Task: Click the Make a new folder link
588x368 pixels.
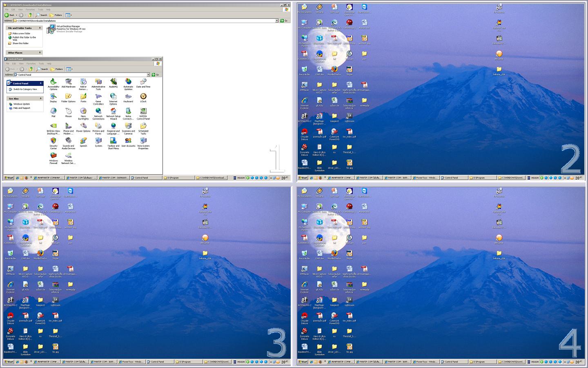Action: 21,34
